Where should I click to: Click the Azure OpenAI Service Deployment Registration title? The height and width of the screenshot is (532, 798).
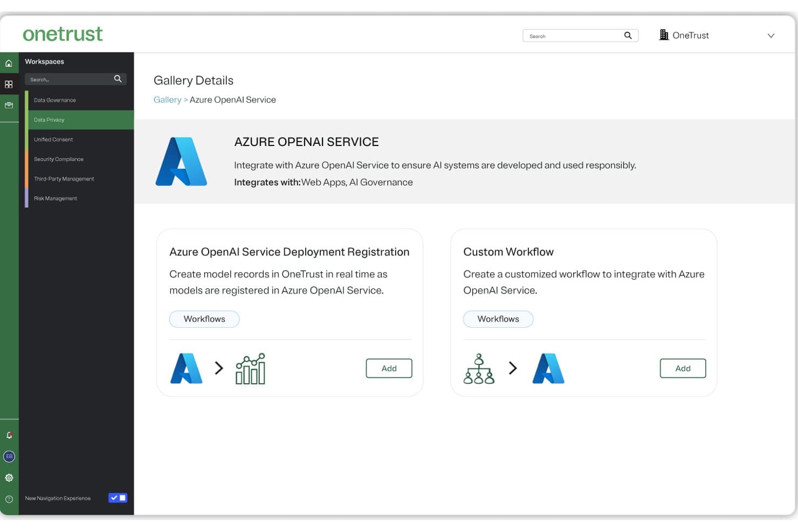(290, 252)
